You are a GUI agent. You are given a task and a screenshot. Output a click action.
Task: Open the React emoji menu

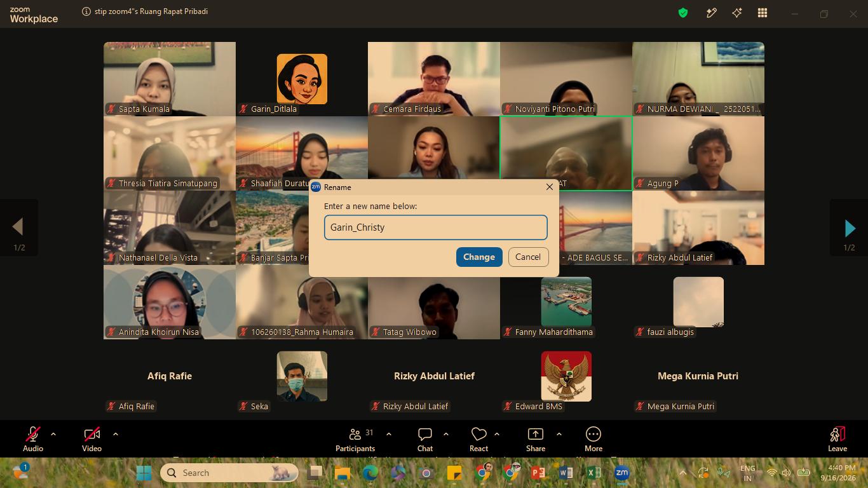(x=479, y=438)
